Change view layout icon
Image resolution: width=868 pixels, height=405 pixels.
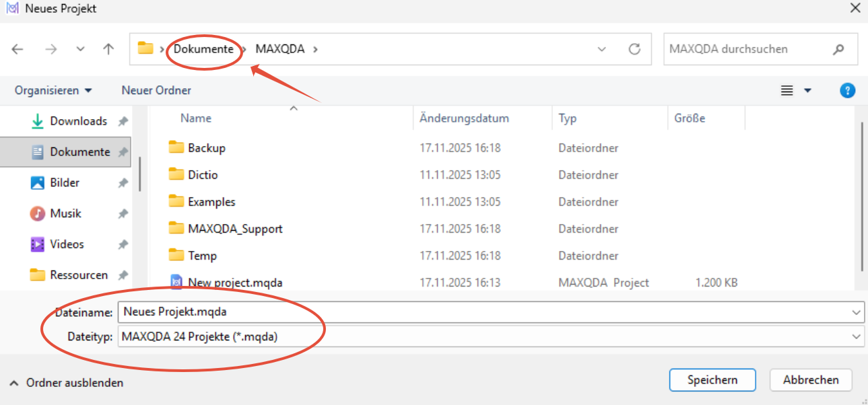(787, 90)
